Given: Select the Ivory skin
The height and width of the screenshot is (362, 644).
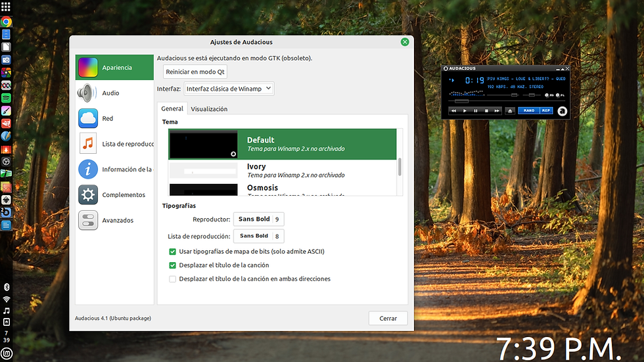Looking at the screenshot, I should [283, 170].
